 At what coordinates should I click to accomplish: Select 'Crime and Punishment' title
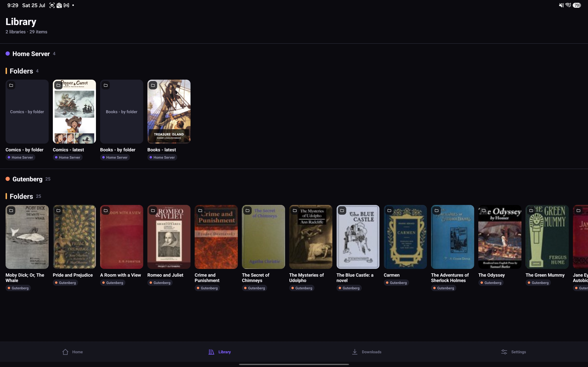click(x=207, y=277)
